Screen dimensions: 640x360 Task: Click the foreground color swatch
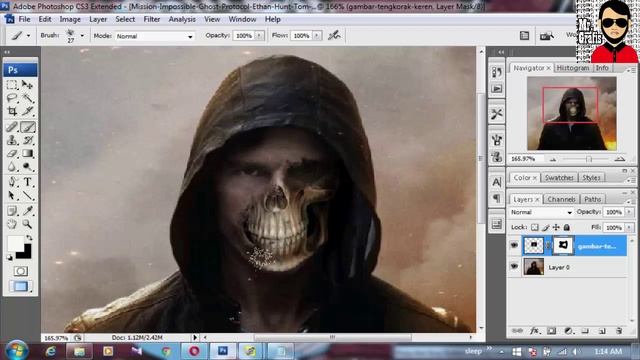[x=15, y=244]
